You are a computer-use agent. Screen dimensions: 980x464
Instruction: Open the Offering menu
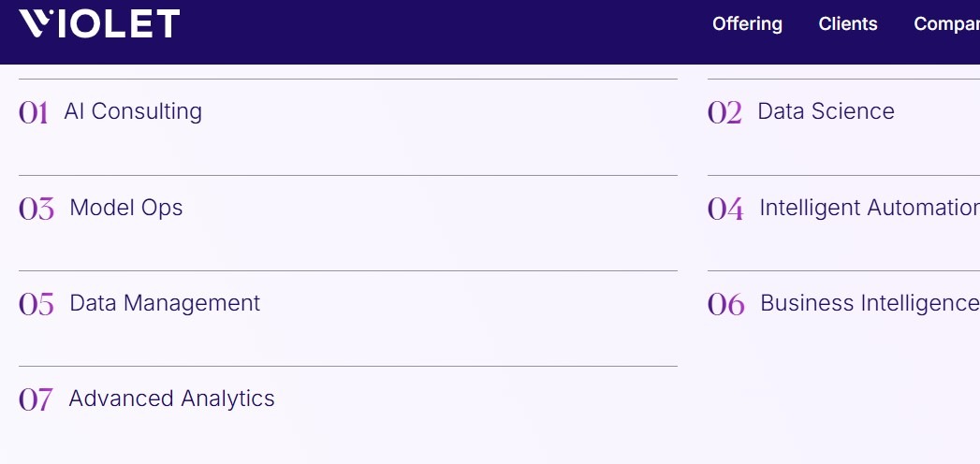747,24
